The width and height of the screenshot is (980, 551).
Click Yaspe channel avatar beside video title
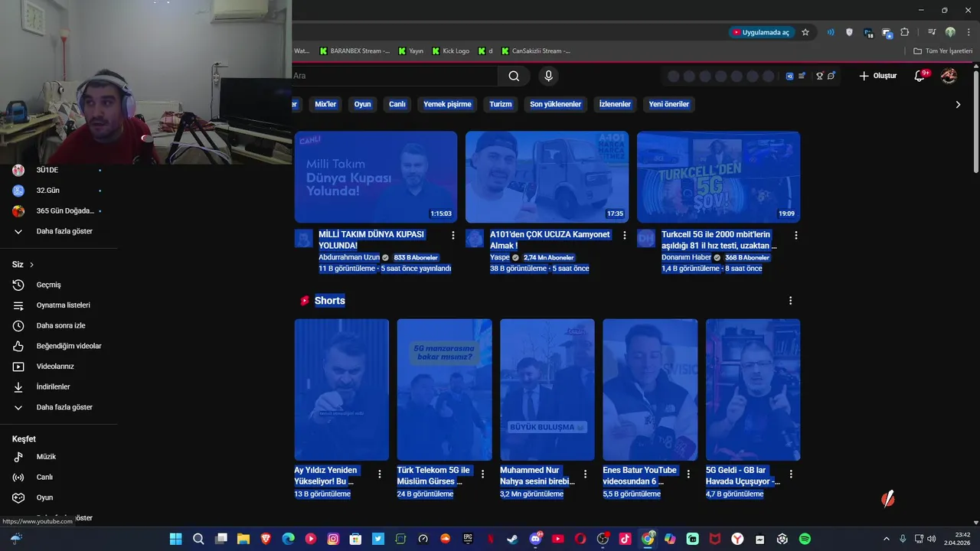pos(475,238)
